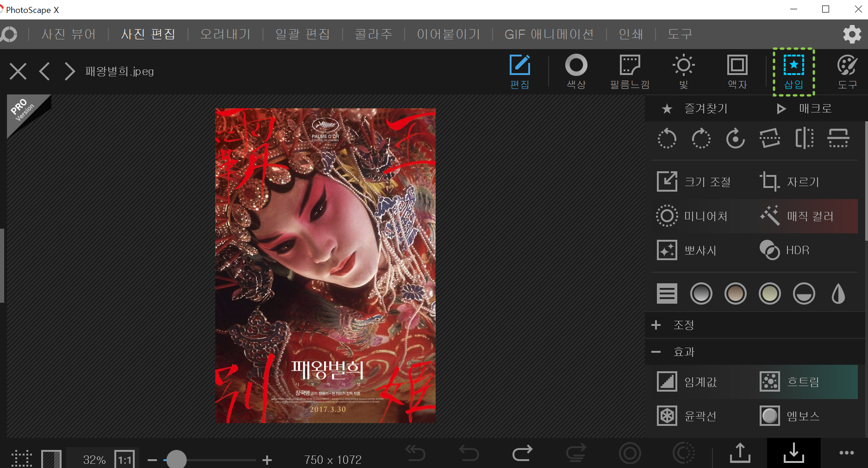Open the more options ellipsis
The height and width of the screenshot is (468, 868).
point(847,453)
